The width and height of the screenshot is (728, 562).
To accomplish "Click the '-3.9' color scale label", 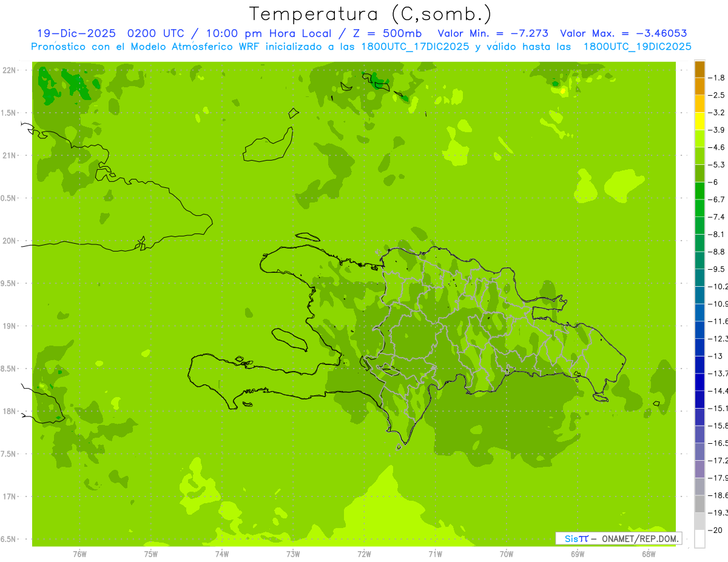I will [x=716, y=130].
